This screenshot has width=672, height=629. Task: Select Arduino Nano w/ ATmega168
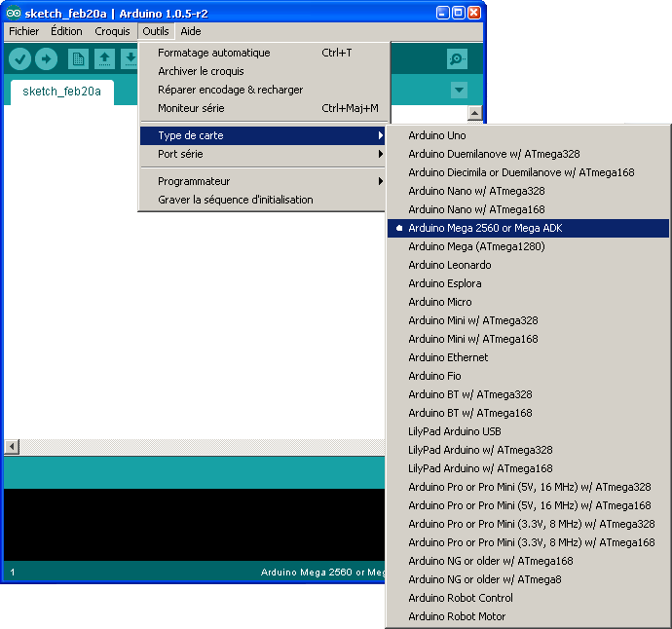[528, 209]
